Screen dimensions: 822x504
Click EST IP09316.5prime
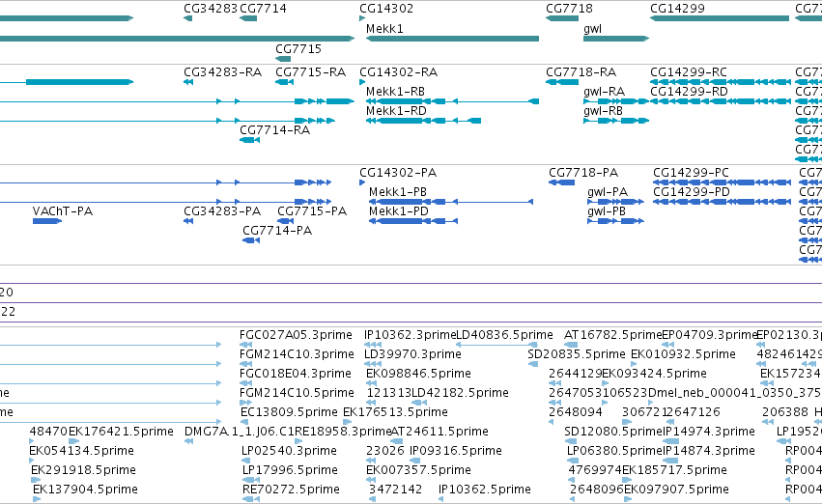[456, 451]
